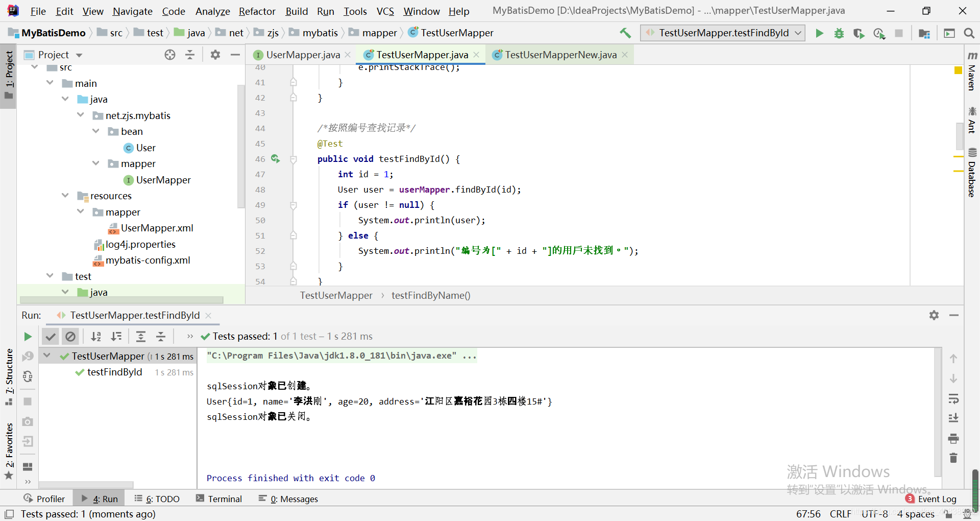This screenshot has width=980, height=521.
Task: Hide the Project panel with the minus icon
Action: (x=235, y=55)
